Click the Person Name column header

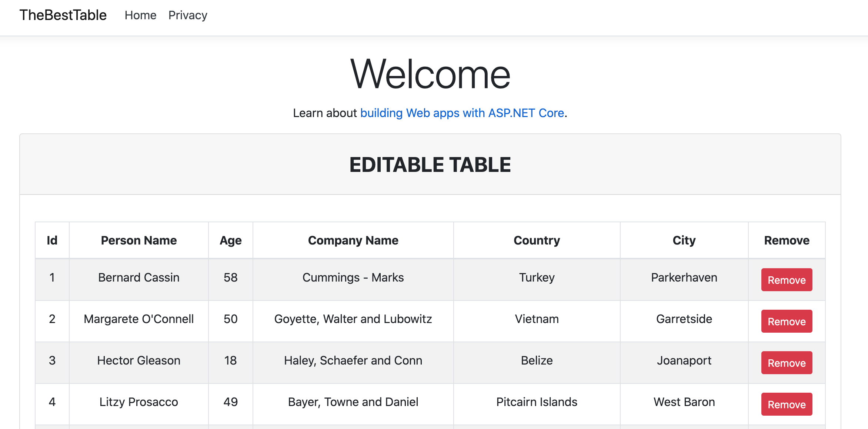click(x=139, y=240)
